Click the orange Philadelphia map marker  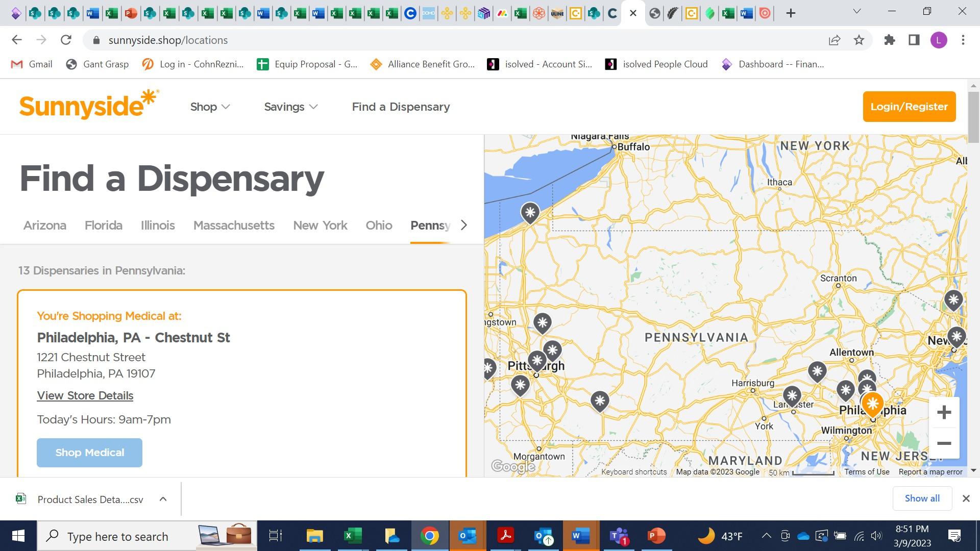[x=872, y=404]
